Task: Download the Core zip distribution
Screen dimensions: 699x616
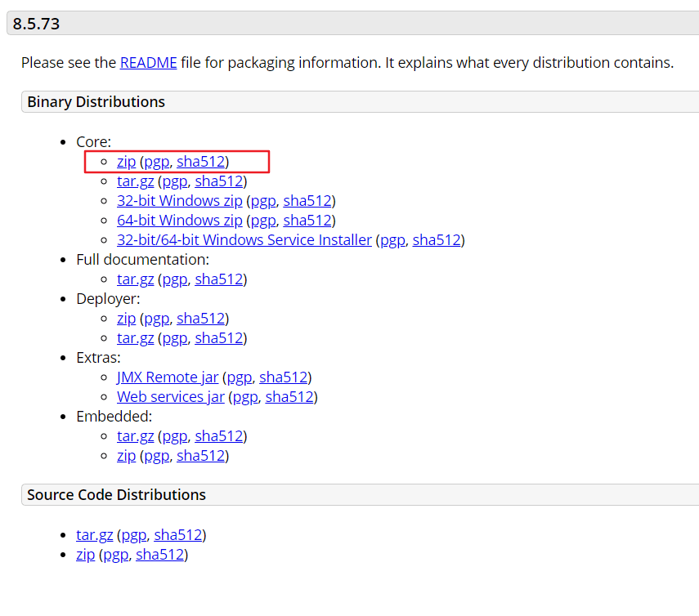Action: tap(126, 162)
